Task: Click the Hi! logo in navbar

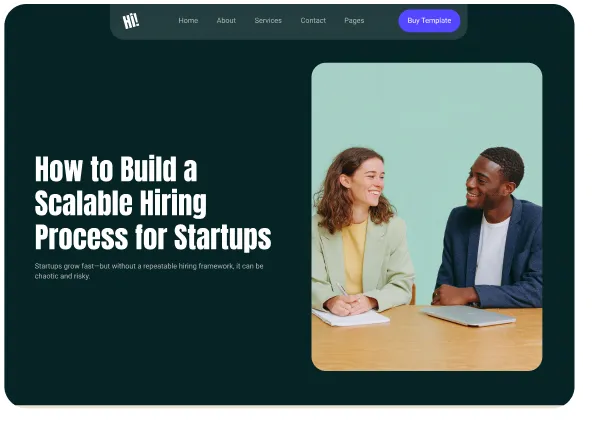Action: pos(131,21)
